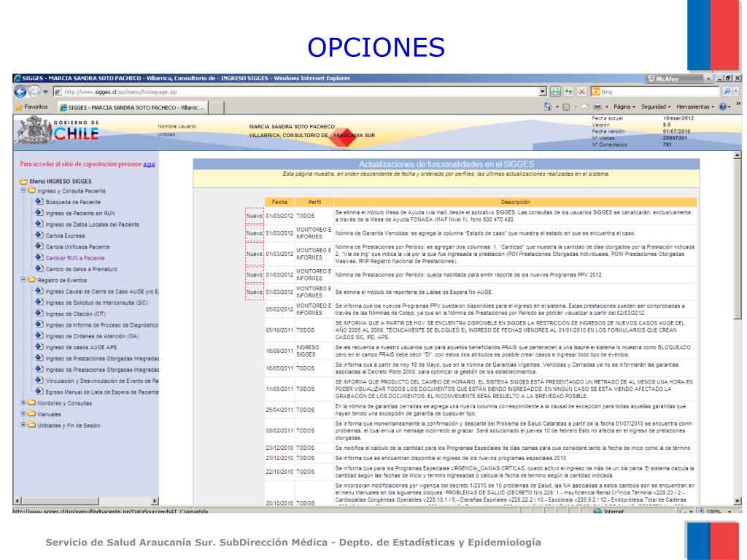
Task: Open the address bar history dropdown arrow
Action: 543,92
